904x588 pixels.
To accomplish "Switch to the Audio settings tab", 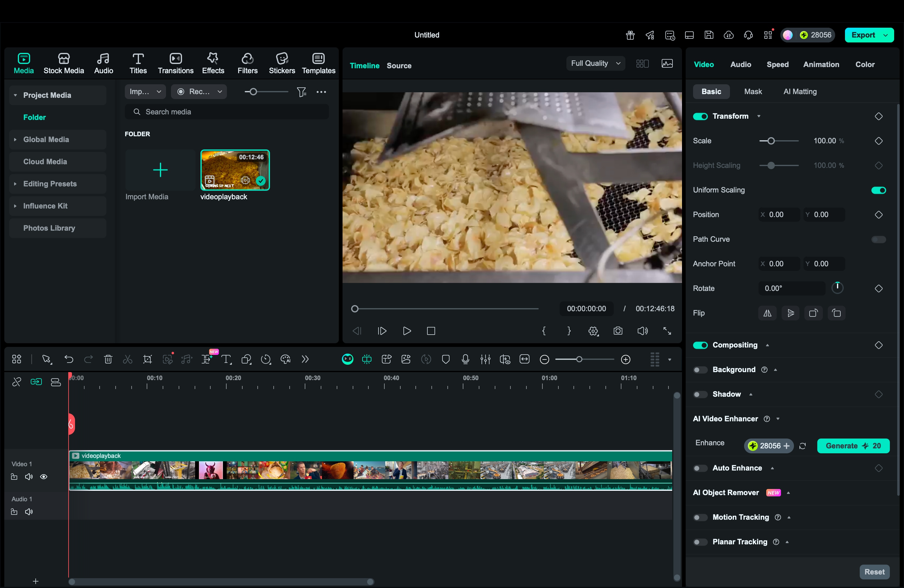I will [740, 64].
